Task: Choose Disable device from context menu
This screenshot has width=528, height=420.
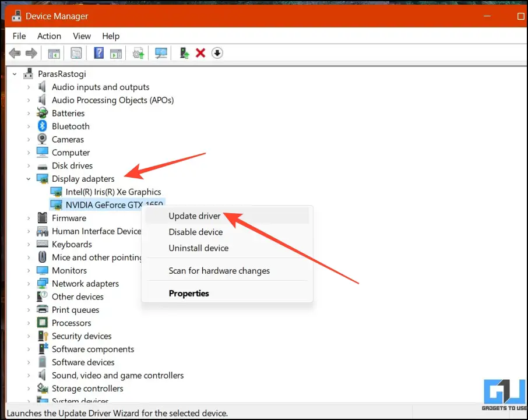Action: [227, 232]
